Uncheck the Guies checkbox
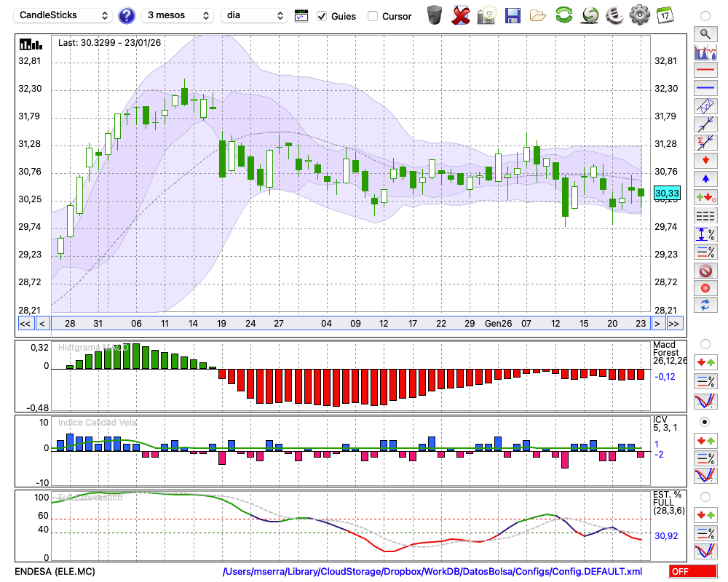Image resolution: width=728 pixels, height=582 pixels. pos(320,16)
